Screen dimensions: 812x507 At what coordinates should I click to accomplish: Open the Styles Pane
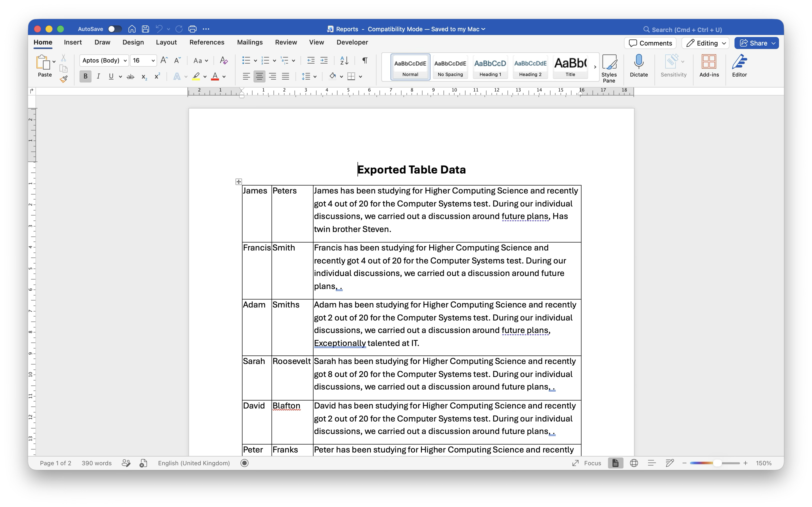click(x=609, y=68)
